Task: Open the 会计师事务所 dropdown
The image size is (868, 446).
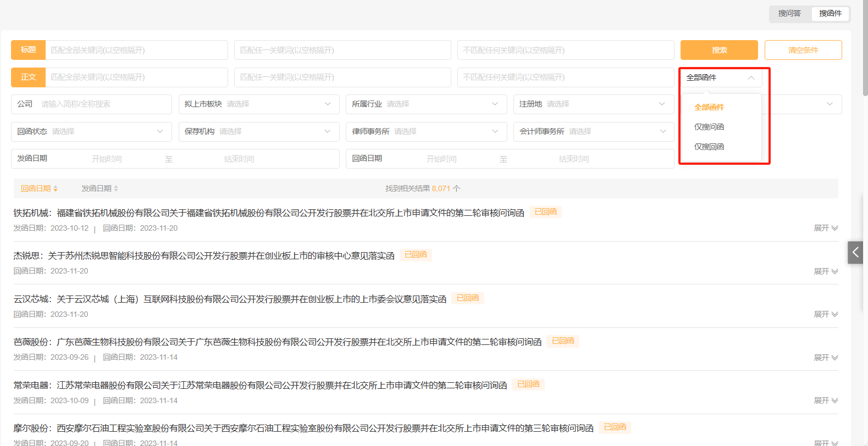Action: 594,131
